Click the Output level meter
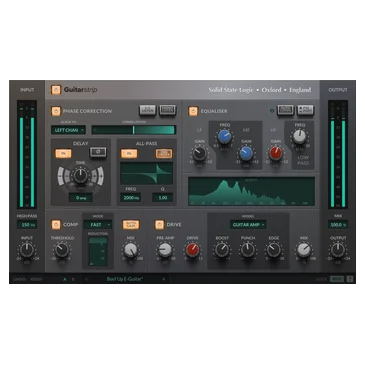The height and width of the screenshot is (365, 365). tap(338, 155)
